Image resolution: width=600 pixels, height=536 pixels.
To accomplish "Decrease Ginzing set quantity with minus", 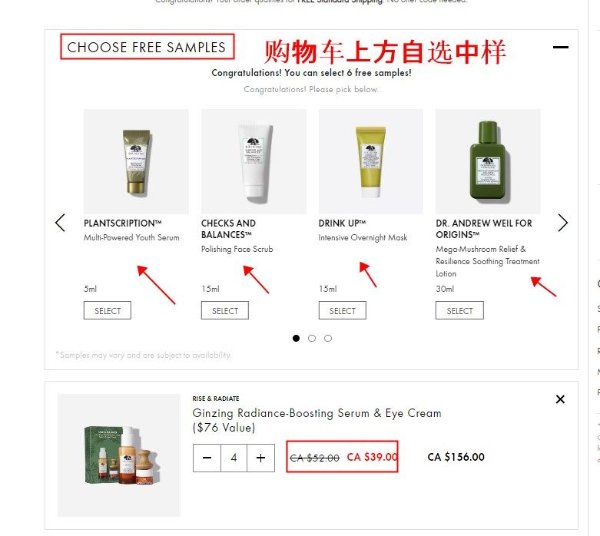I will click(x=207, y=458).
